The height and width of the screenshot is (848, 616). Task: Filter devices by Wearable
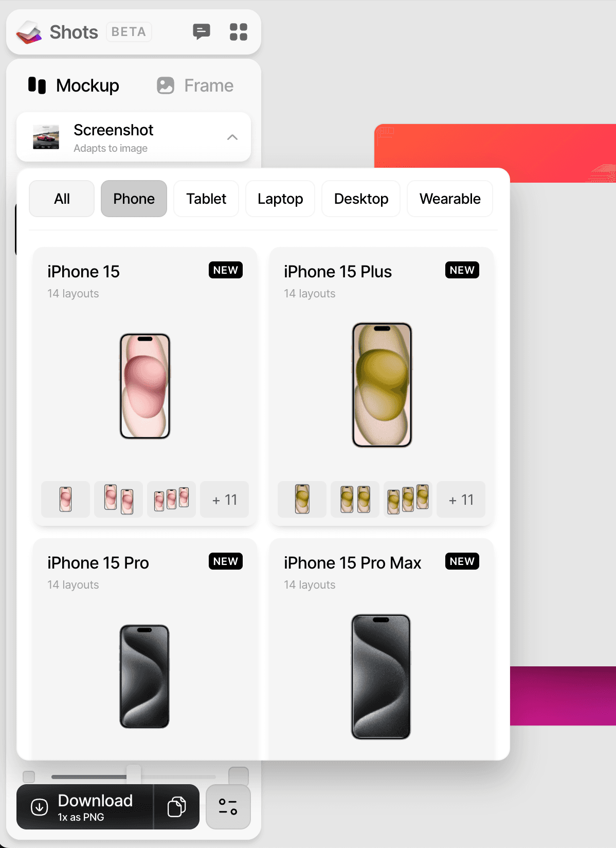click(x=450, y=199)
